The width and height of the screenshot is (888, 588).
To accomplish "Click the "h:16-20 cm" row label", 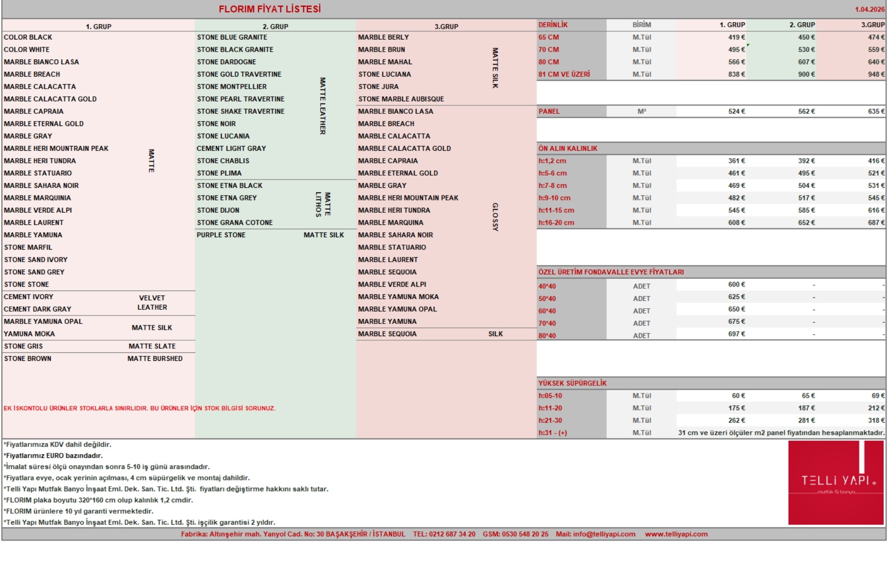I will [556, 223].
